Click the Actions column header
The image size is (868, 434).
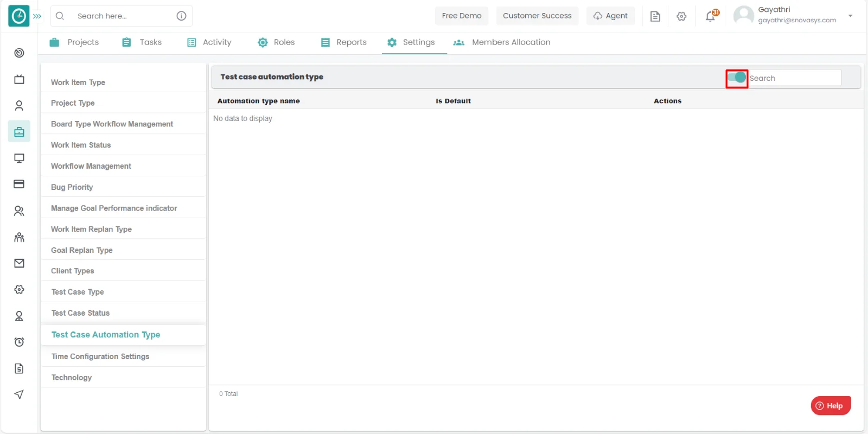coord(667,101)
